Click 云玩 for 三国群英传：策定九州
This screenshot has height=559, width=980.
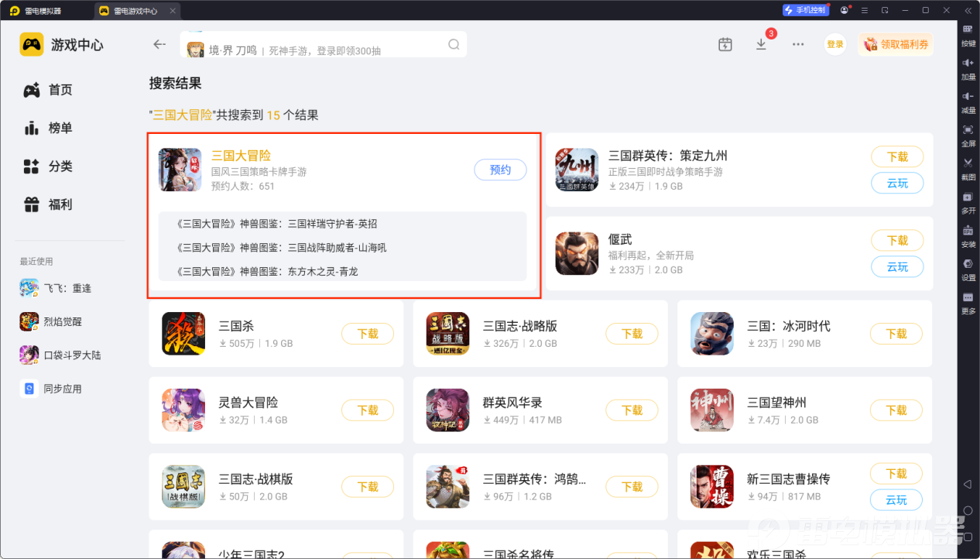897,183
